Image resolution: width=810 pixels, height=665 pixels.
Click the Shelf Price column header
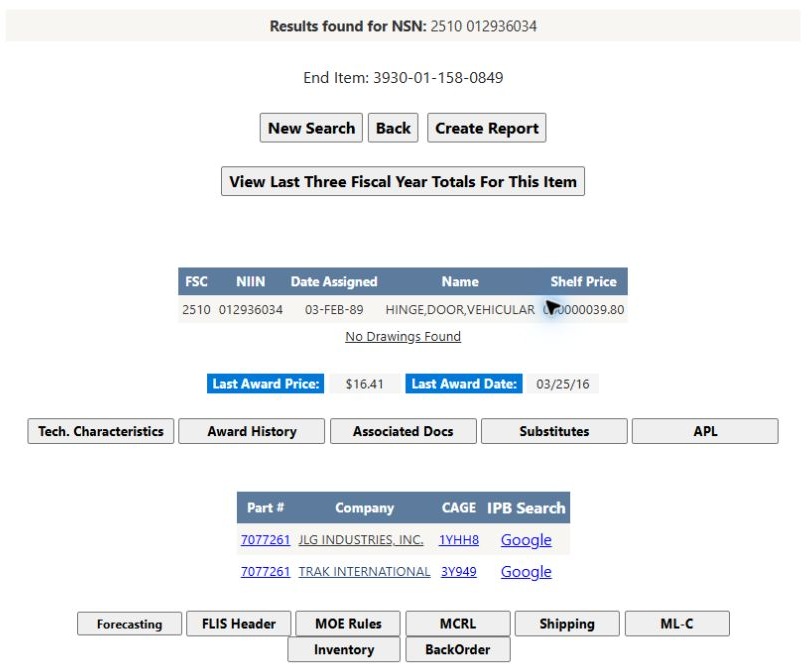[583, 282]
